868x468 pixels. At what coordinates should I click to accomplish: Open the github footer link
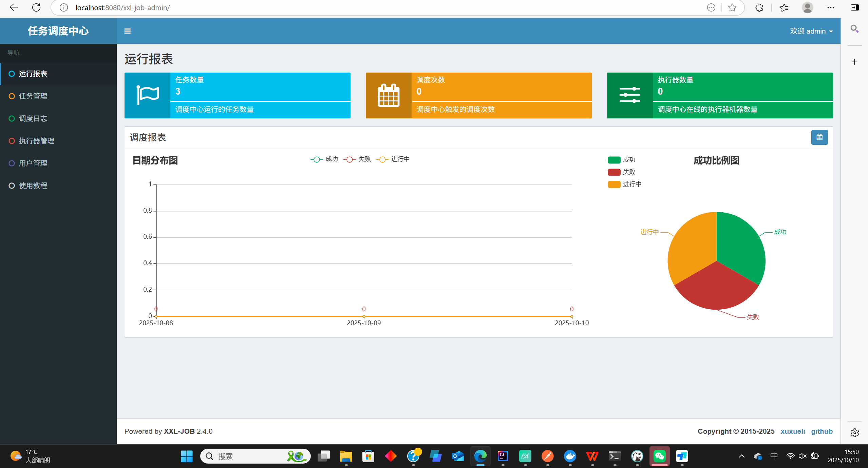822,431
